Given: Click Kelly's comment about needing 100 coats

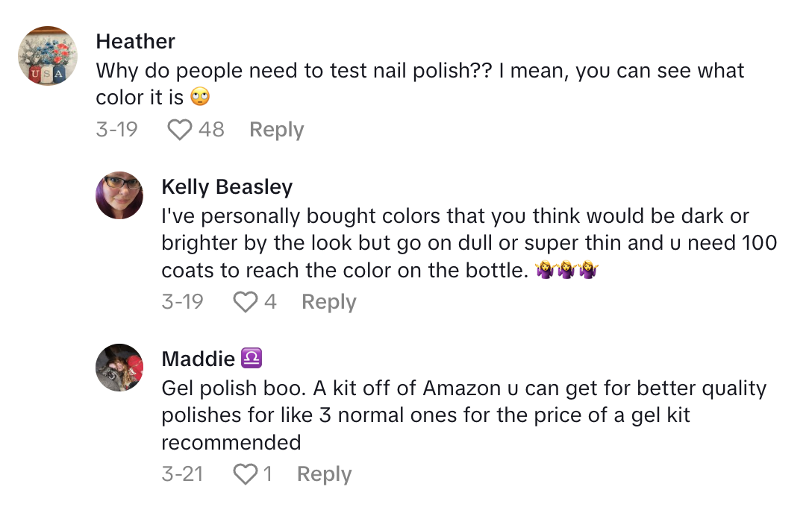Looking at the screenshot, I should pos(469,243).
